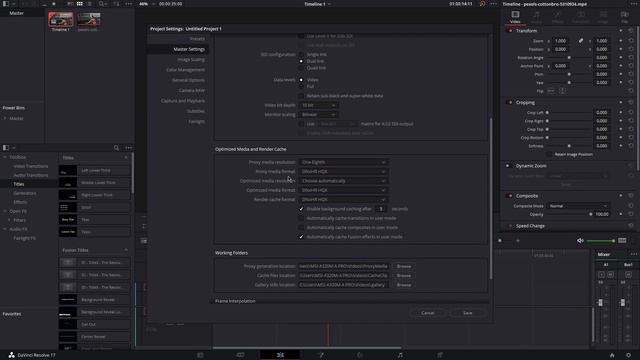Viewport: 640px width, 360px height.
Task: Open the Video bit depth dropdown
Action: click(x=318, y=105)
